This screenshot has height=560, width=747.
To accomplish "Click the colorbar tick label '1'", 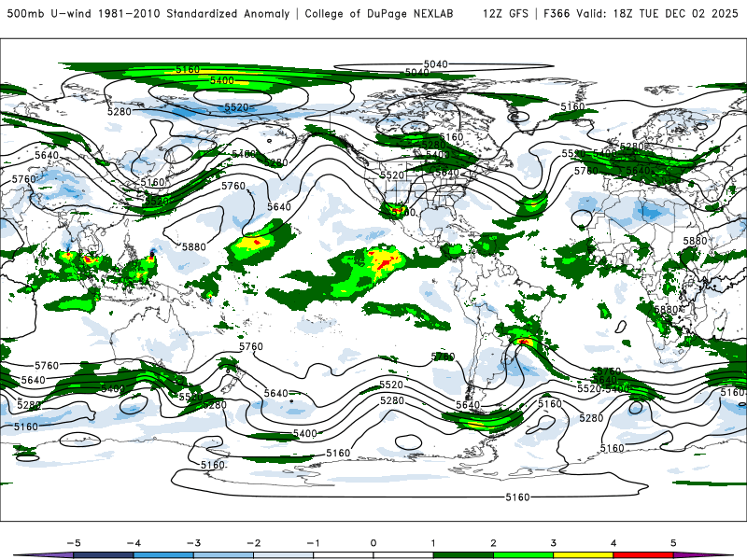I will (433, 543).
